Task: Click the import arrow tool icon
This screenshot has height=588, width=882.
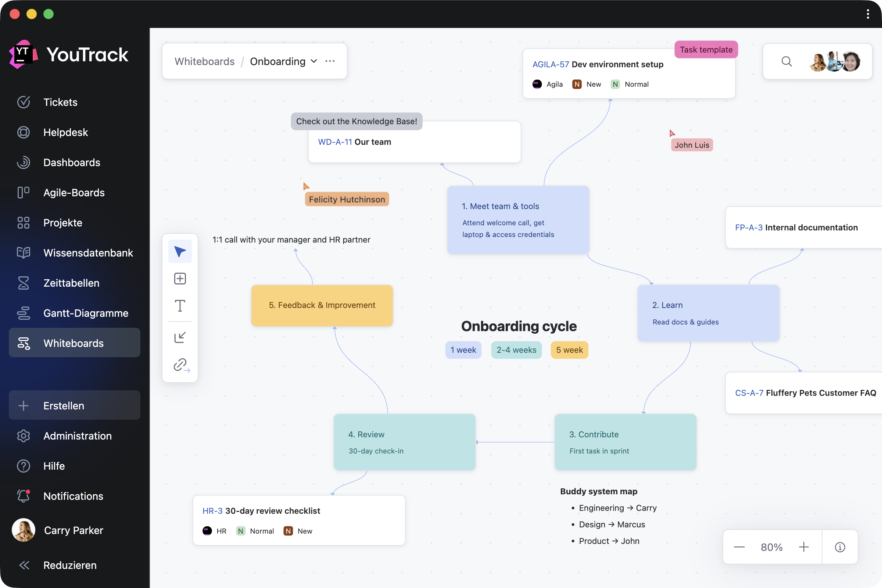Action: pos(180,337)
